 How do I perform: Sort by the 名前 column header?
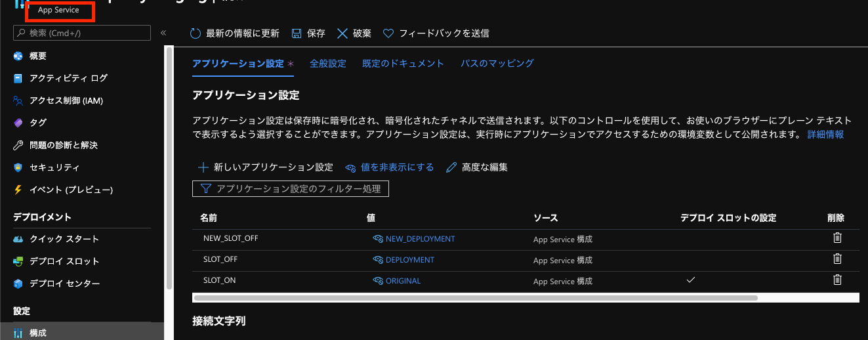[x=208, y=218]
